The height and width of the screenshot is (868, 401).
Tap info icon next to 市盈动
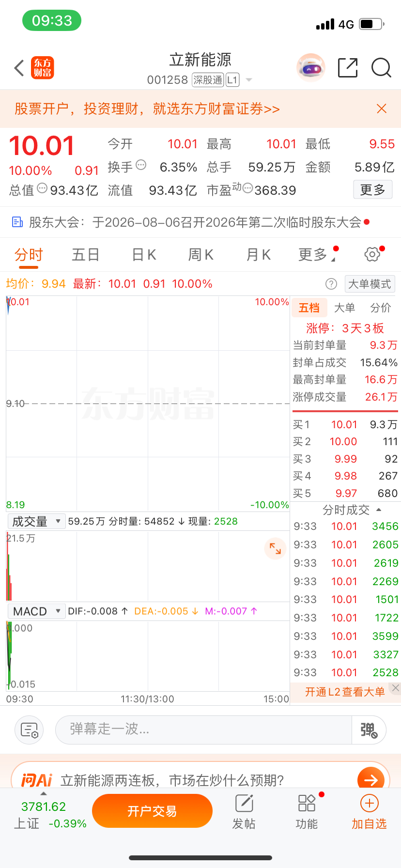coord(247,188)
